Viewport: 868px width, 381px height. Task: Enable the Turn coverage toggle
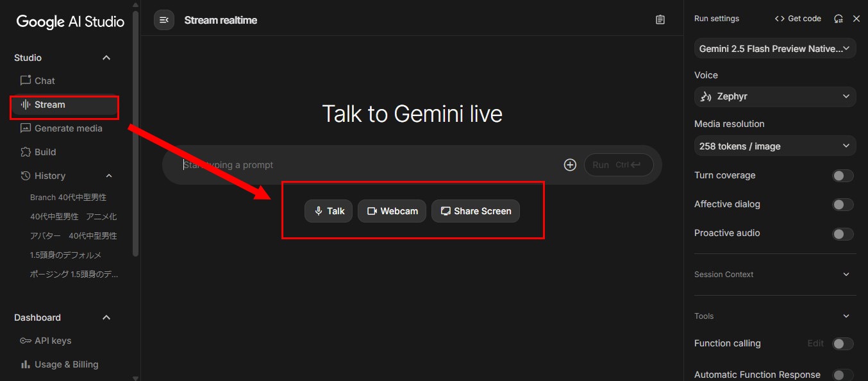click(842, 176)
